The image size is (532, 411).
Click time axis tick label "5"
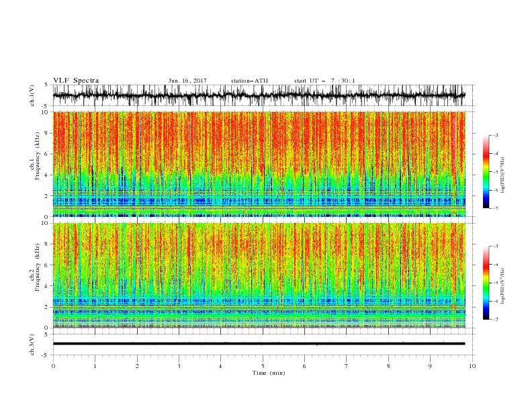coord(263,366)
